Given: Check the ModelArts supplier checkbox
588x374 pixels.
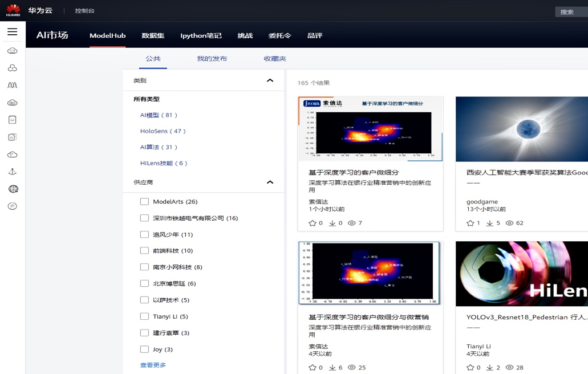Looking at the screenshot, I should 144,201.
